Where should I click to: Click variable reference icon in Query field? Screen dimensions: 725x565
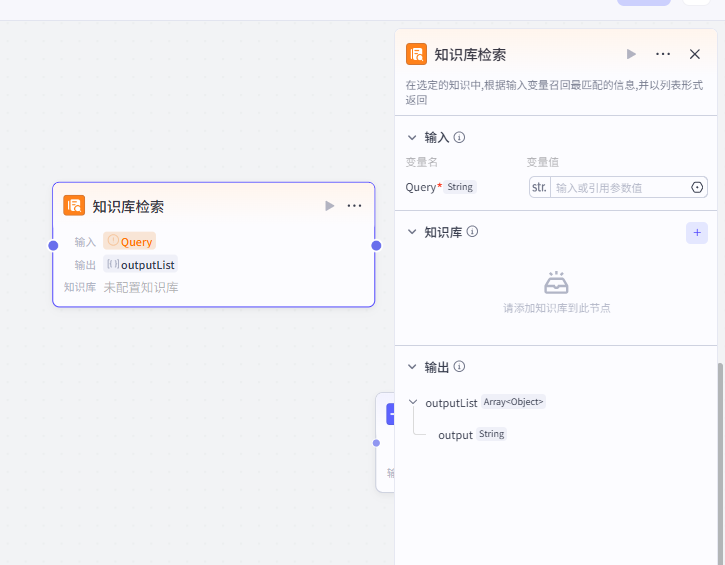pyautogui.click(x=697, y=187)
